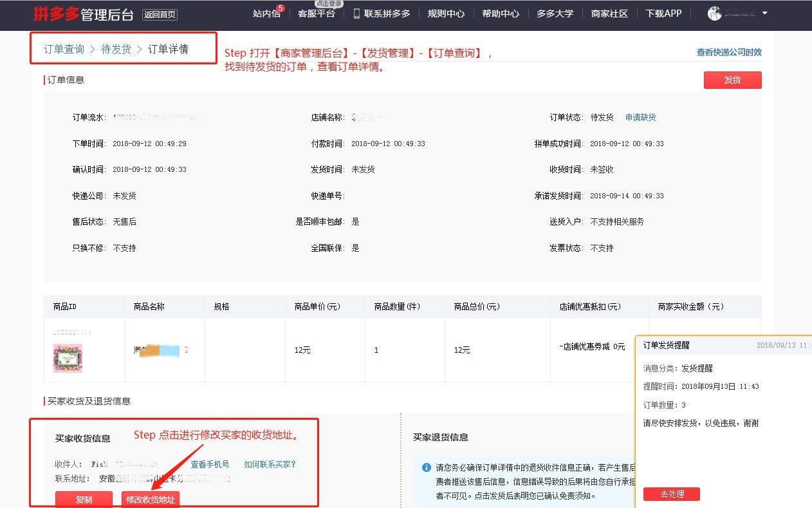The height and width of the screenshot is (508, 812).
Task: Click the 确认时间 value
Action: click(150, 169)
